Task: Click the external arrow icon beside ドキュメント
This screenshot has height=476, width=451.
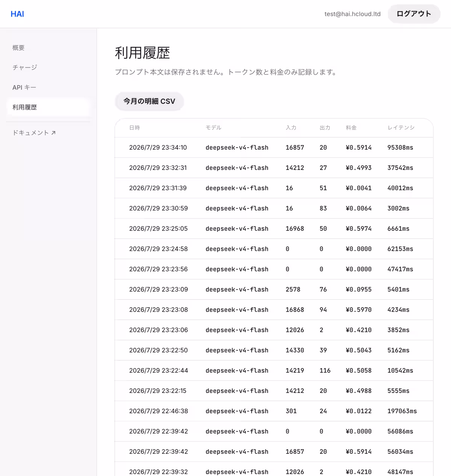Action: click(53, 133)
